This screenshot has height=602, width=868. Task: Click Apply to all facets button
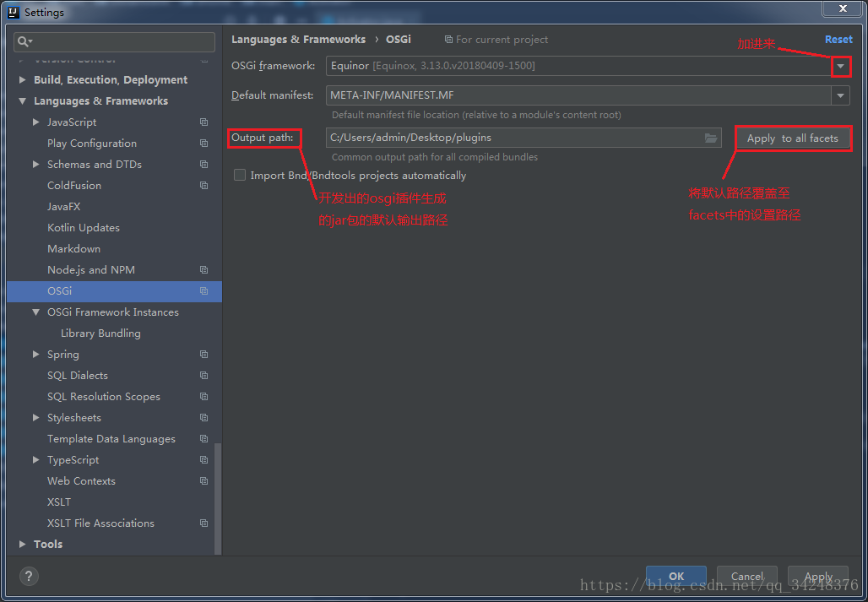coord(793,138)
